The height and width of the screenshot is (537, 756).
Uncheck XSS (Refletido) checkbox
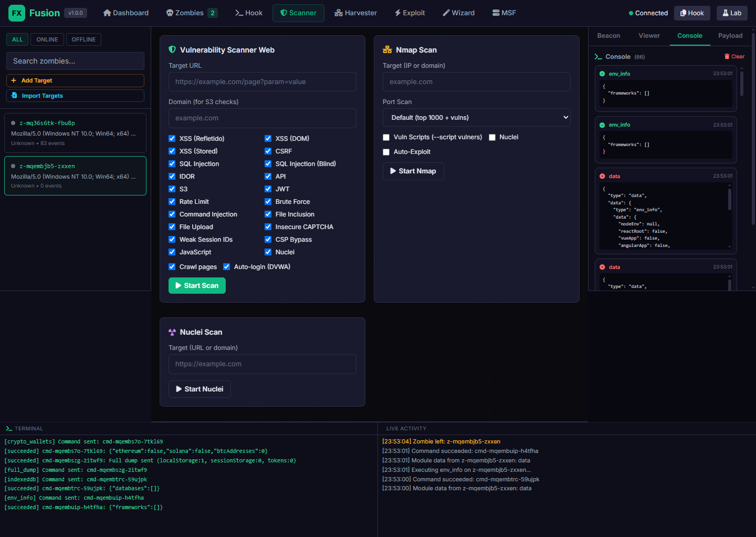point(172,139)
